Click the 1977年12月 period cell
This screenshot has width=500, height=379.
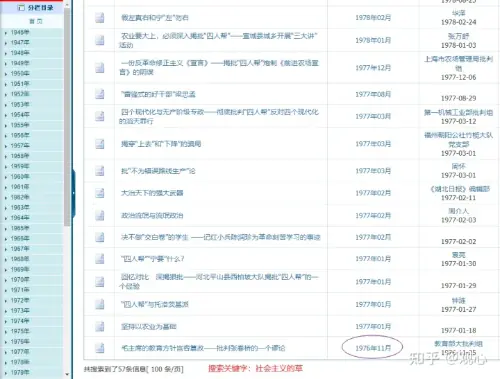click(373, 68)
